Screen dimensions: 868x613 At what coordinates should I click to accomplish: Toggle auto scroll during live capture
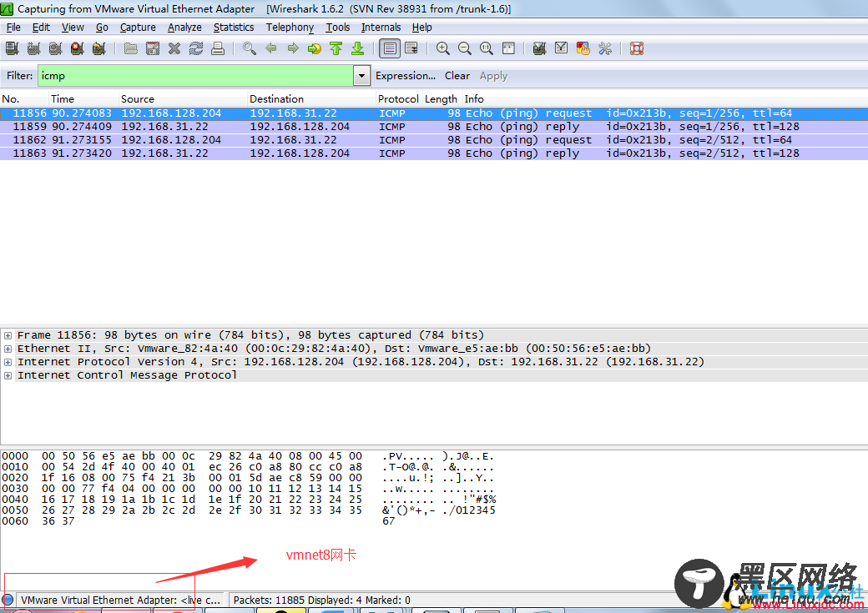click(411, 48)
